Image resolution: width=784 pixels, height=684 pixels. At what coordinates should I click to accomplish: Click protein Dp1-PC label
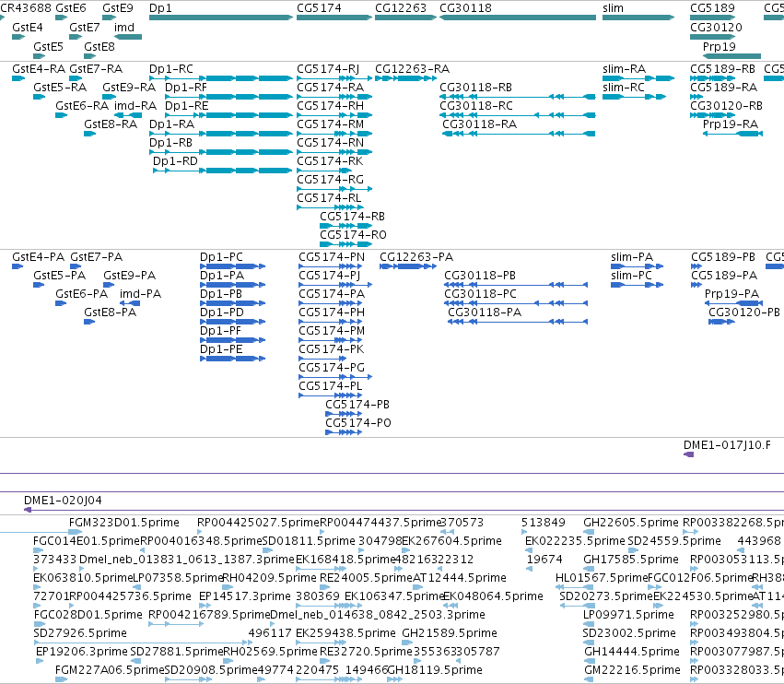click(x=221, y=257)
